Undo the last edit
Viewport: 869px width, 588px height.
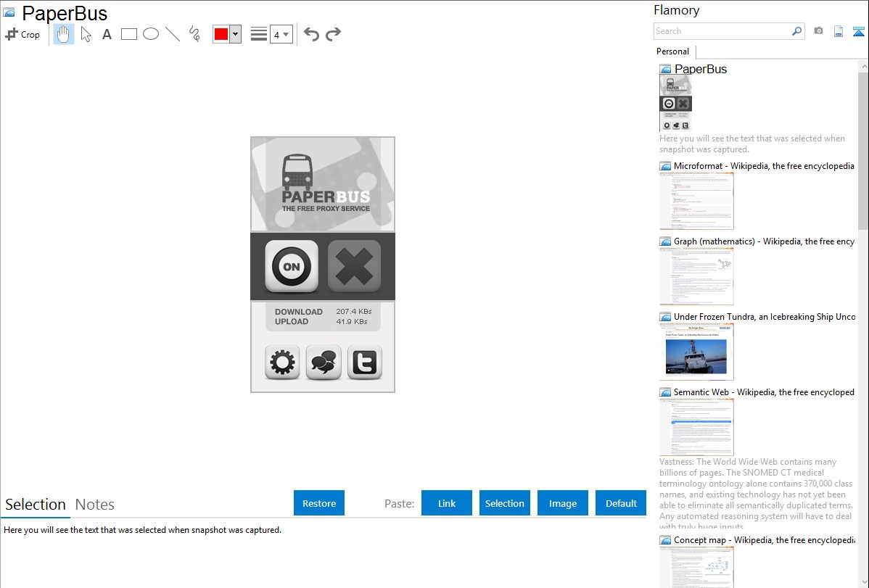[x=311, y=34]
